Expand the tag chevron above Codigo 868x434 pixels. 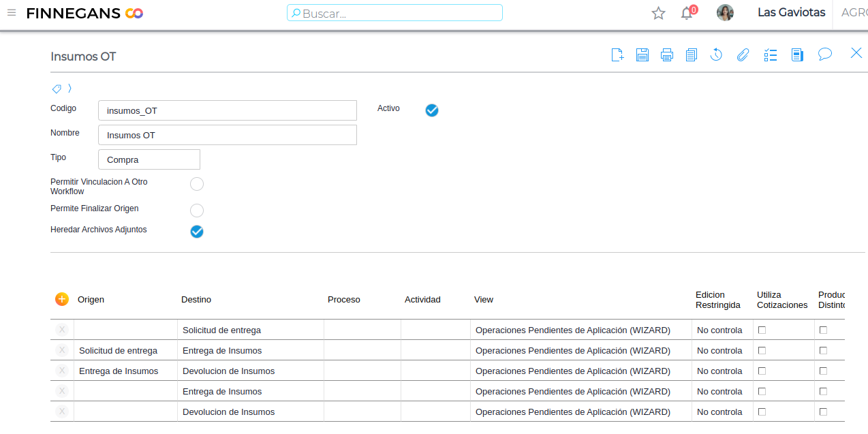coord(69,89)
